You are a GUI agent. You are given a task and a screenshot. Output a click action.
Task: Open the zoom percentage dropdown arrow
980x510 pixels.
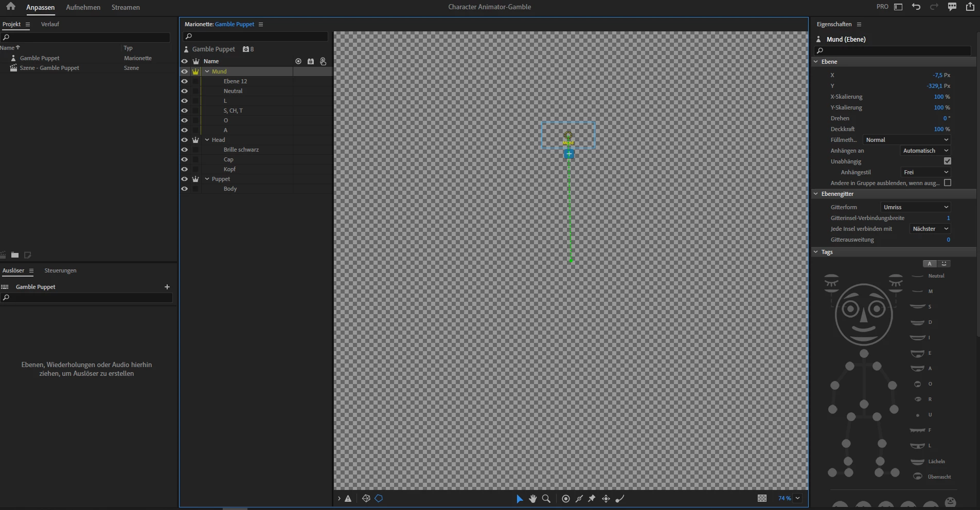tap(798, 498)
